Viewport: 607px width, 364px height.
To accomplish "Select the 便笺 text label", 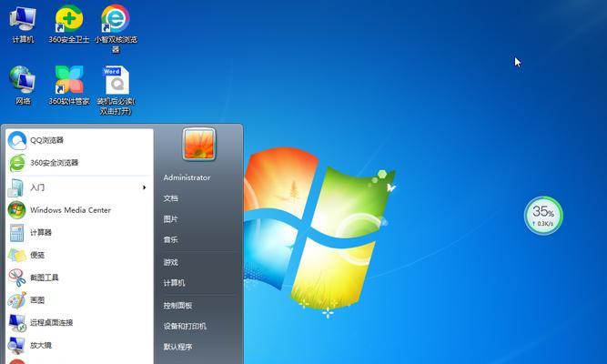I will (37, 255).
